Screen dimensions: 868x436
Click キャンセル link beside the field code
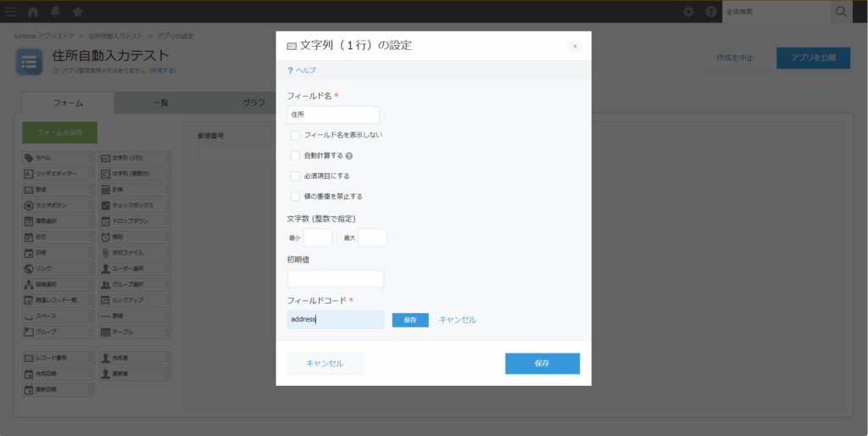pyautogui.click(x=457, y=320)
